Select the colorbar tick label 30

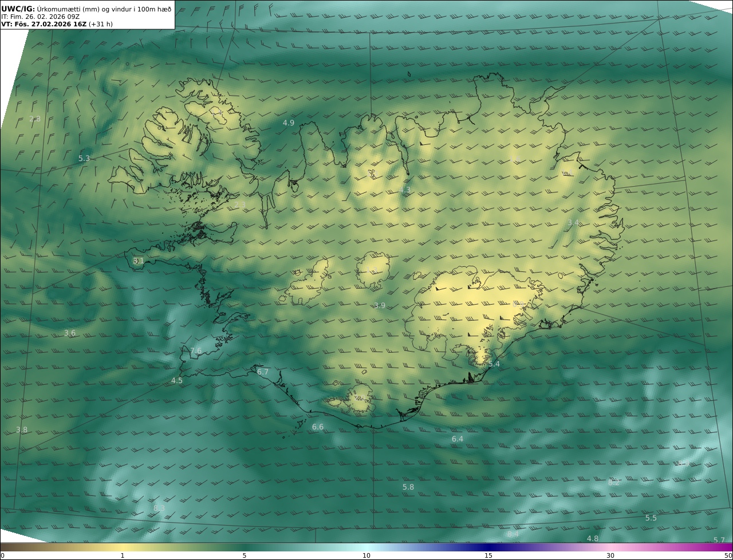pos(610,555)
